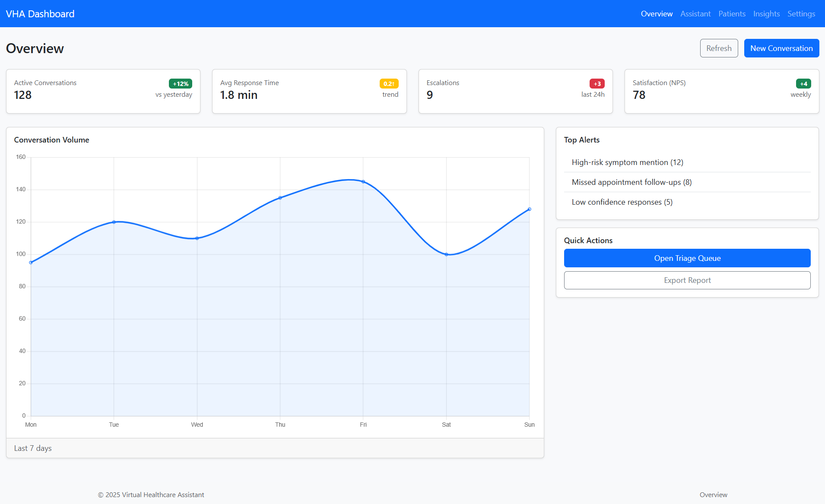Click the Export Report button
This screenshot has width=825, height=504.
(687, 280)
